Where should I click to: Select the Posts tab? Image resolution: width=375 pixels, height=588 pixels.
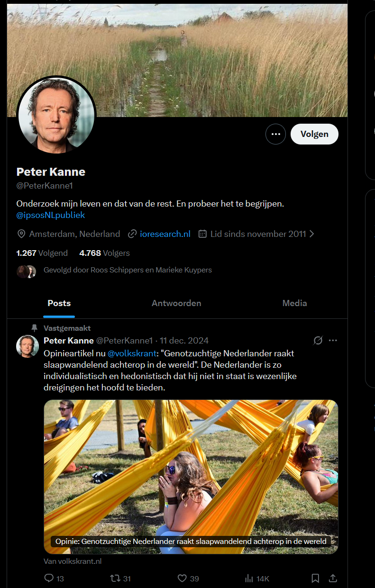point(59,303)
